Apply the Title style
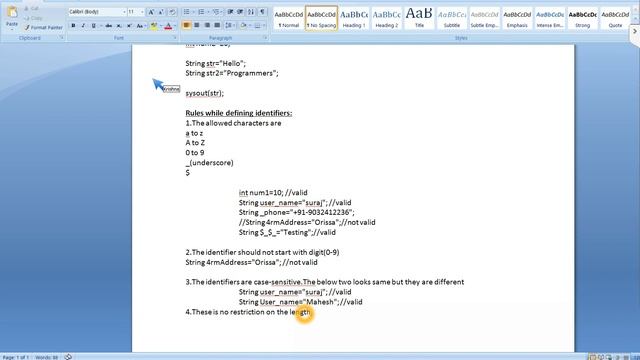Viewport: 640px width, 360px height. (x=419, y=18)
